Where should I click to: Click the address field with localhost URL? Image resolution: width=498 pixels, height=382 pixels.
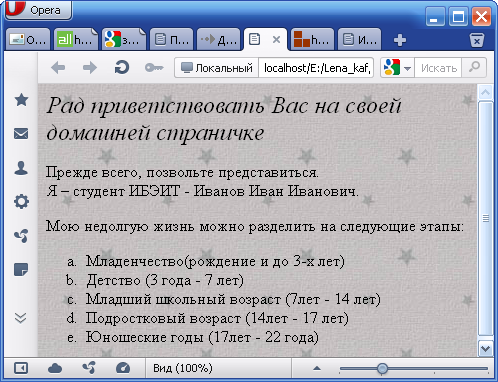(316, 68)
